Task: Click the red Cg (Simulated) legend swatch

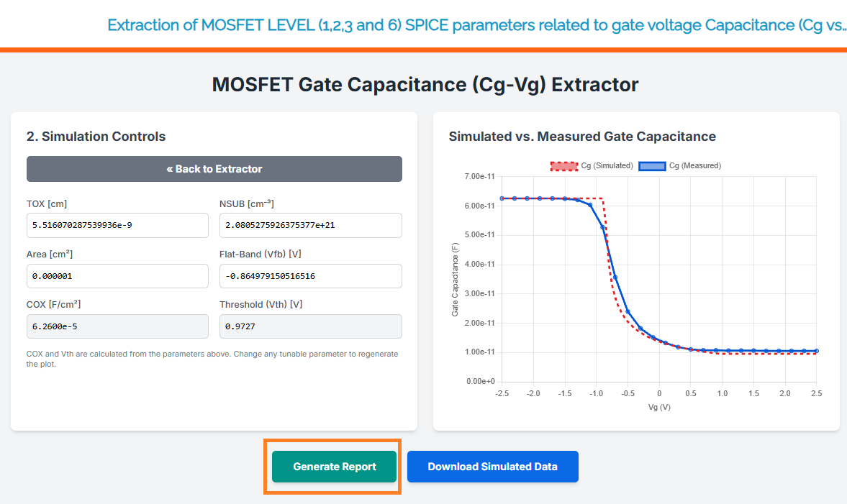Action: click(563, 166)
